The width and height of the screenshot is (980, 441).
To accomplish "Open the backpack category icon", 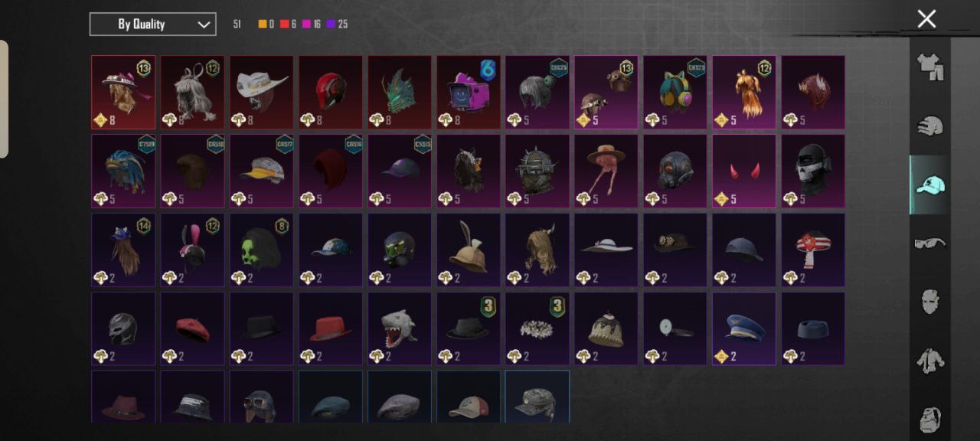I will click(x=929, y=418).
